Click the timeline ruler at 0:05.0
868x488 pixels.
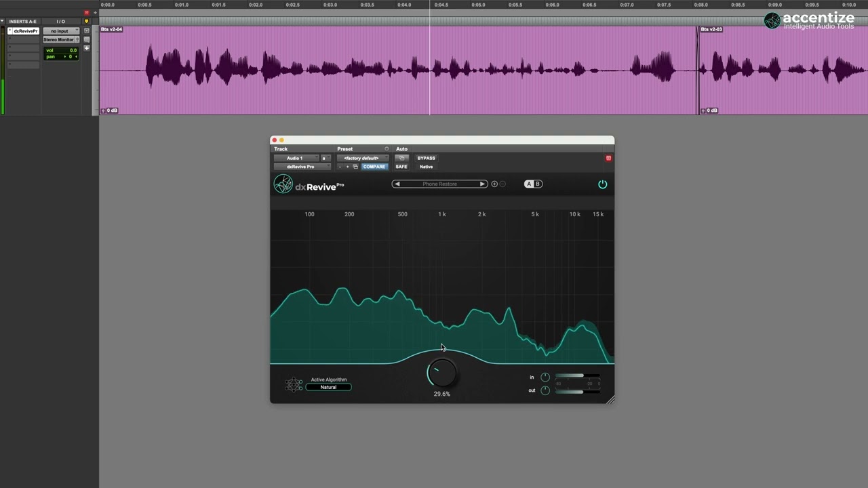pyautogui.click(x=478, y=5)
